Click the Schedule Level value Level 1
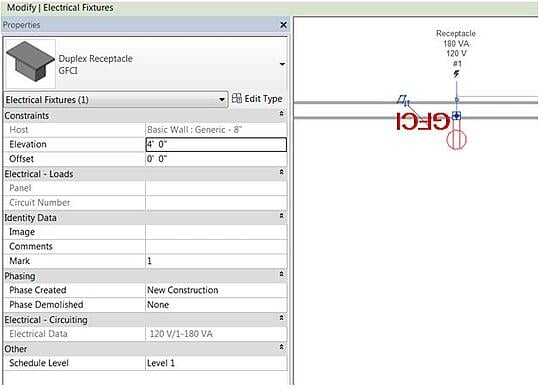 coord(216,363)
